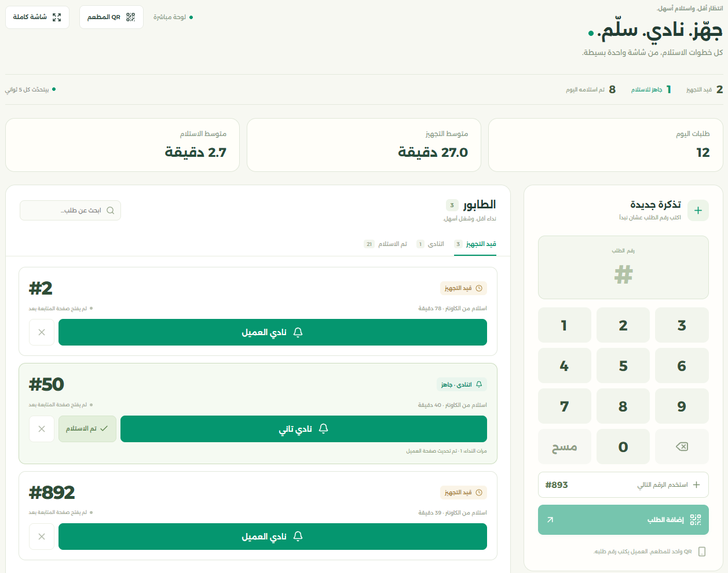Tap keypad digit 9

click(x=682, y=406)
